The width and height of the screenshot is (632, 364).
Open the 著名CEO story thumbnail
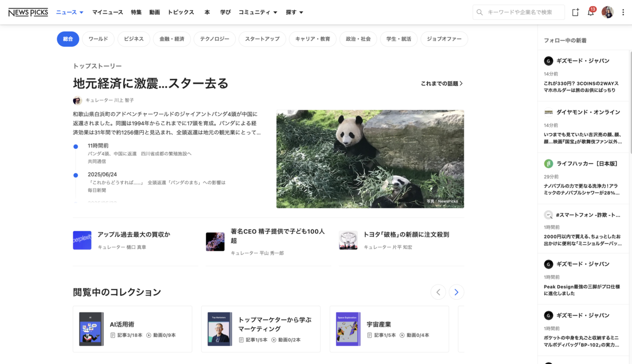tap(215, 241)
